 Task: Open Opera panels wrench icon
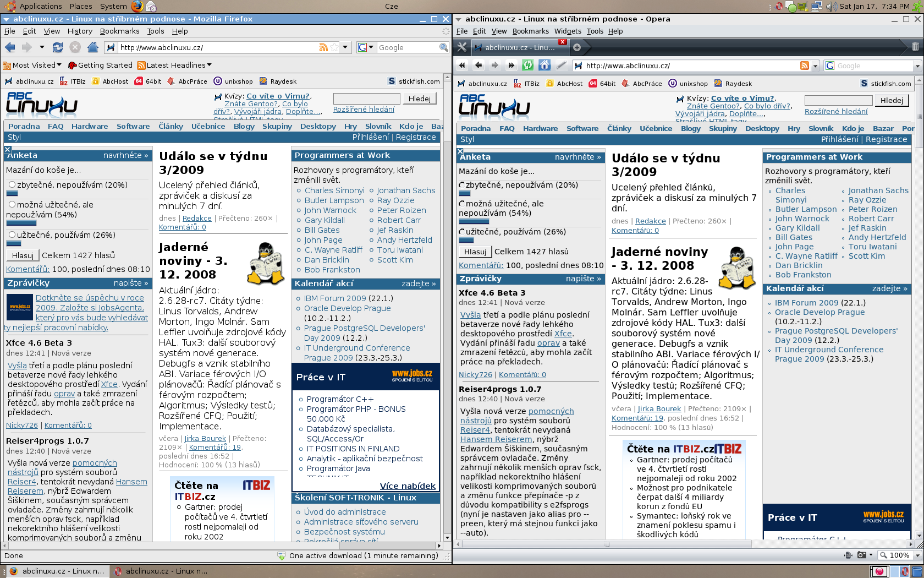[x=462, y=47]
